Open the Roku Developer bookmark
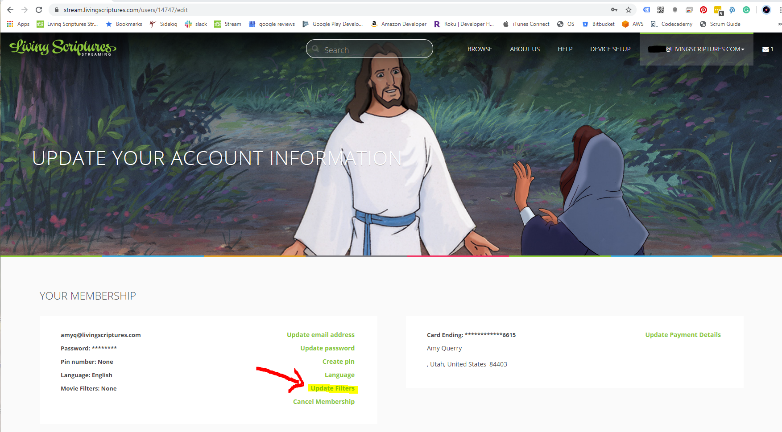Screen dimensions: 782x432 (465, 23)
